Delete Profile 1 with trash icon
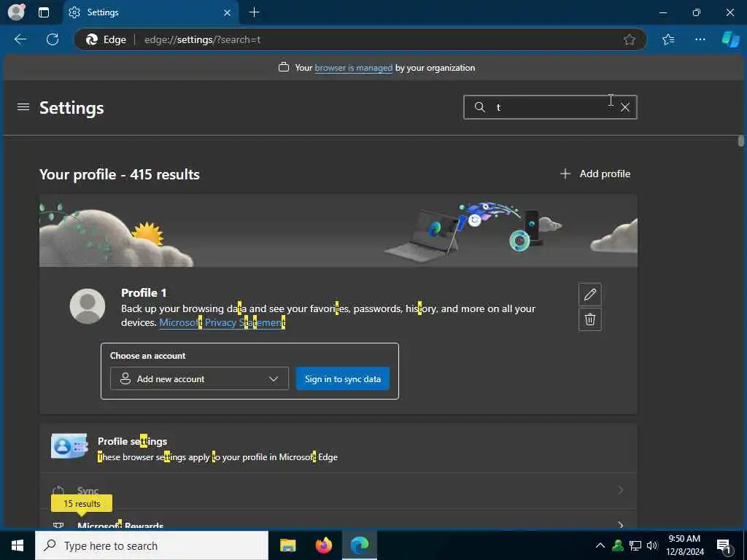 589,319
